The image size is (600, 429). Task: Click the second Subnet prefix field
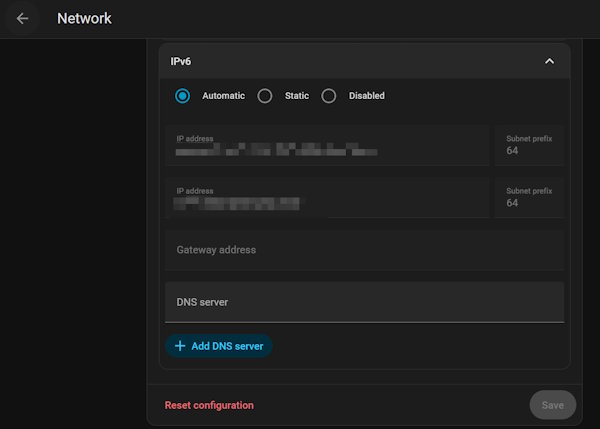pos(529,197)
